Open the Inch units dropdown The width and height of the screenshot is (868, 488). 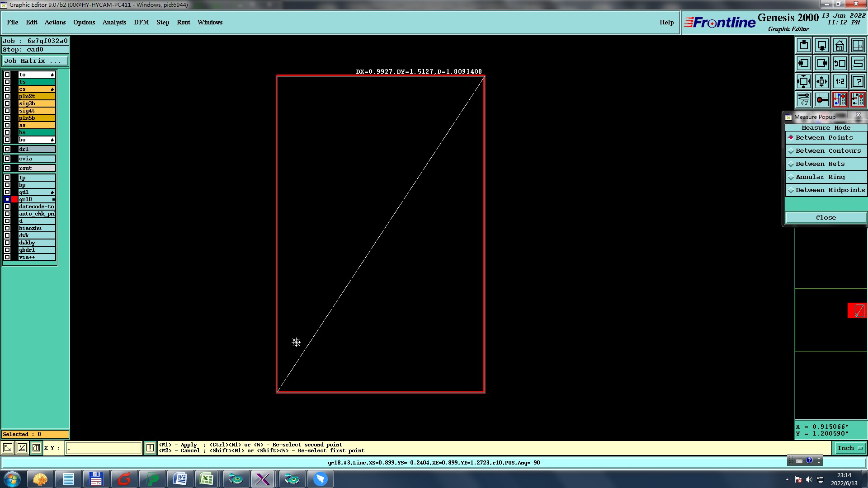(850, 448)
